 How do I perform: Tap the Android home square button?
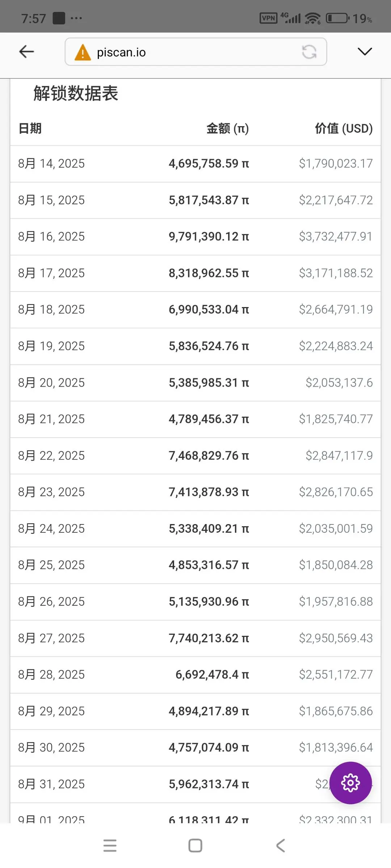coord(195,846)
